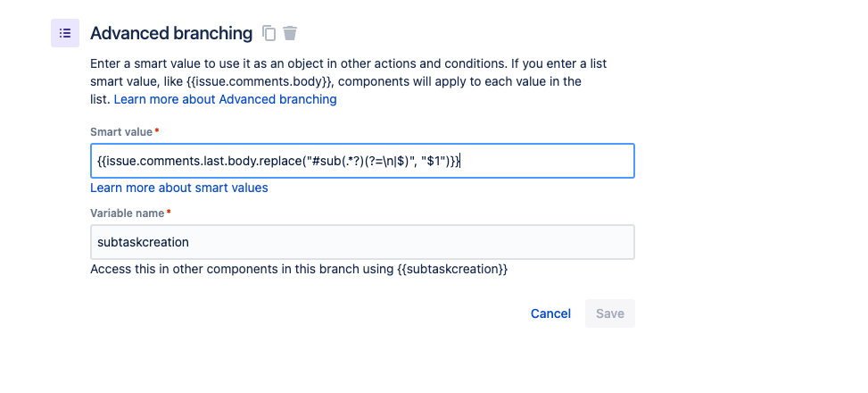This screenshot has width=868, height=393.
Task: Click the Advanced branching list icon
Action: click(x=65, y=33)
